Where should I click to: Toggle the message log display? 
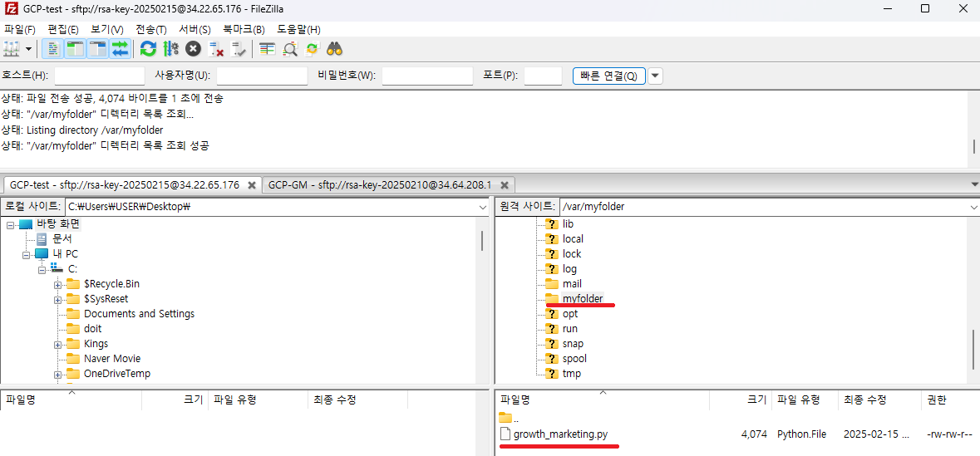tap(54, 49)
